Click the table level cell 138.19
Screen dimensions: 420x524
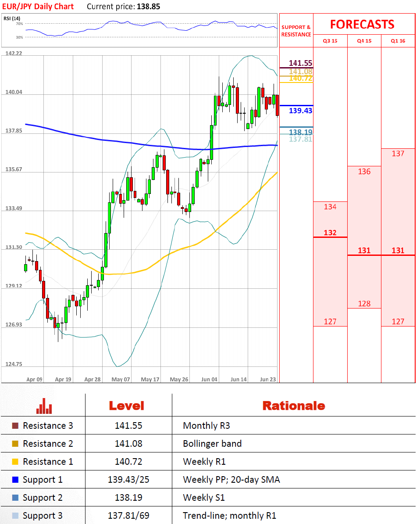(128, 498)
